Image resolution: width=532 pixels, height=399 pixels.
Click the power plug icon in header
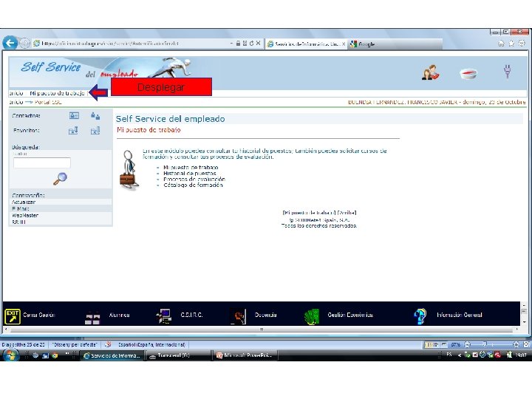(507, 71)
